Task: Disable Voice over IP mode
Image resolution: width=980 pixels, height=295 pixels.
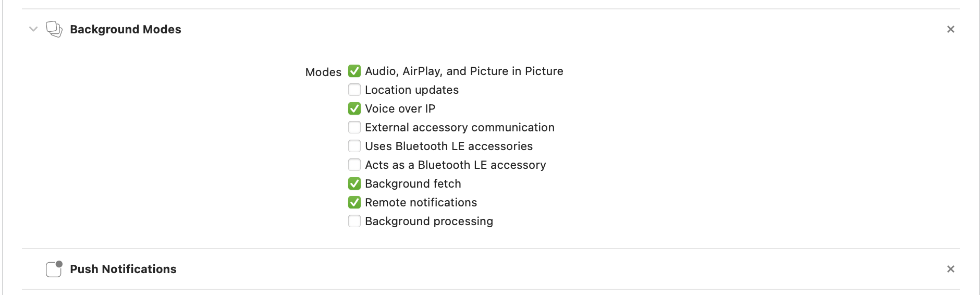Action: (354, 108)
